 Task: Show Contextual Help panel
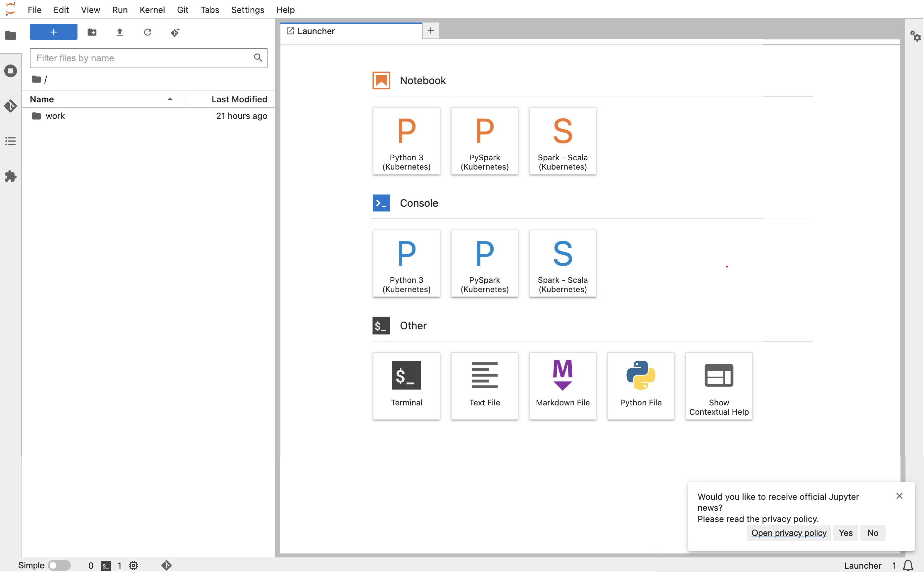719,386
